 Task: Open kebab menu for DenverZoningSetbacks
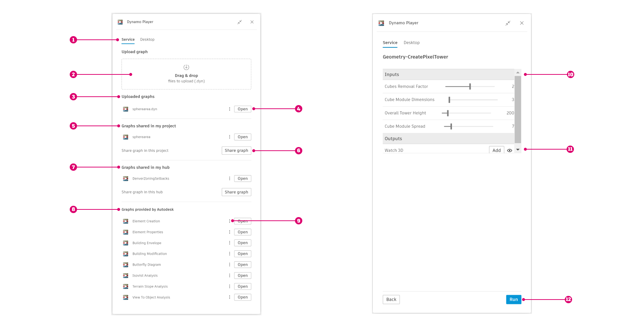[229, 179]
